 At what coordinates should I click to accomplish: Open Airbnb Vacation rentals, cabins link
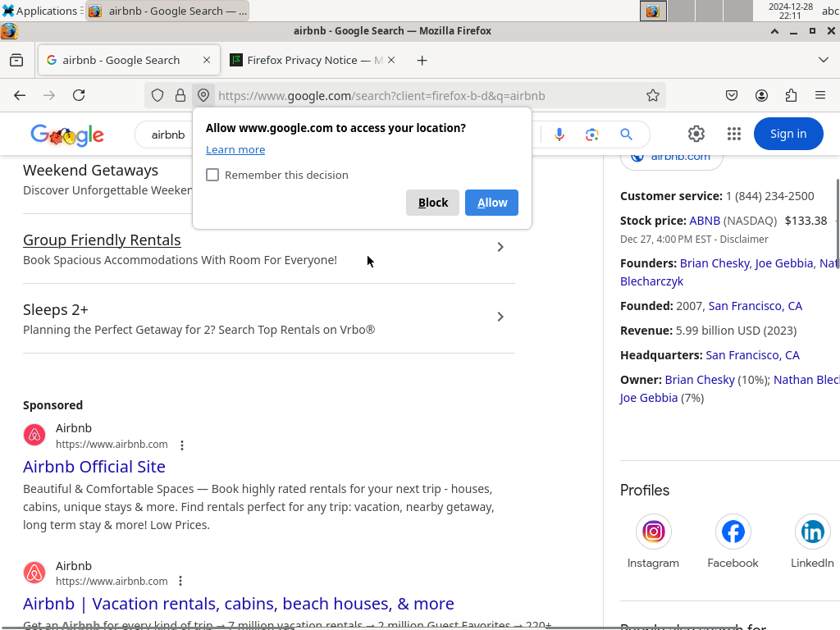click(239, 604)
